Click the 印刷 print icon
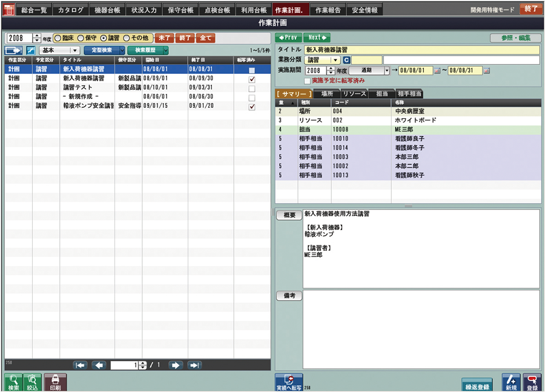The width and height of the screenshot is (545, 392). 55,382
